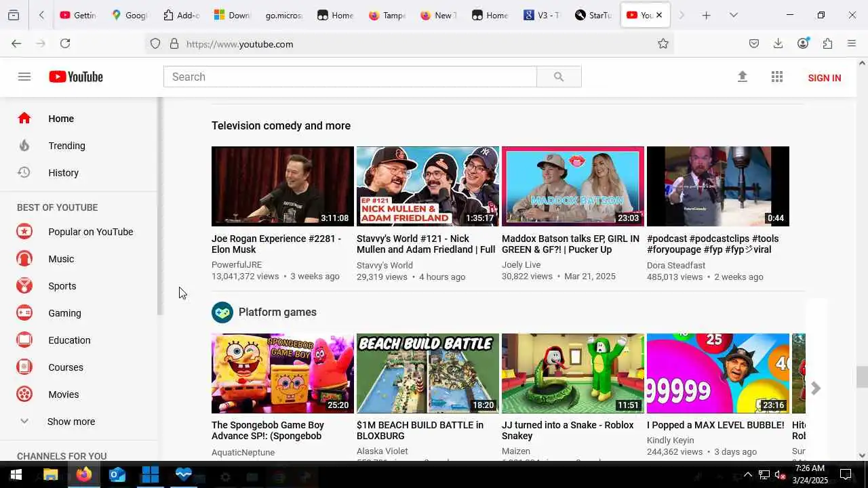Open the Firefox application menu
This screenshot has width=868, height=488.
tap(852, 43)
